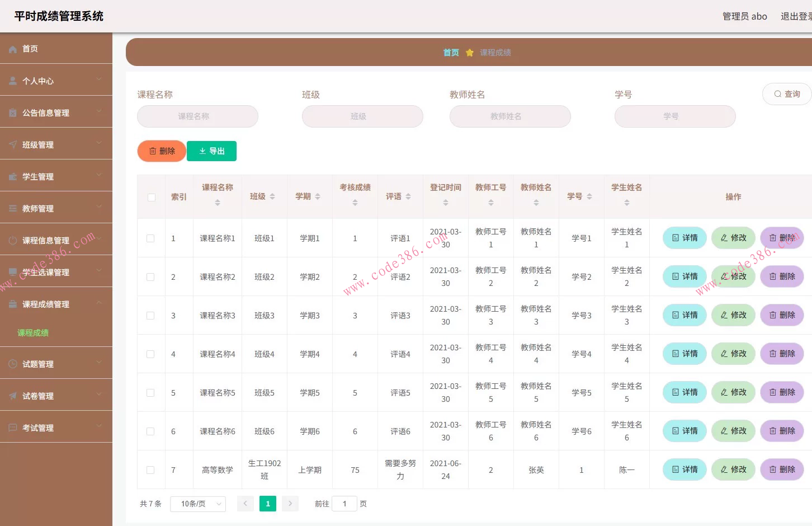The width and height of the screenshot is (812, 526).
Task: Check the select-all checkbox in the table header
Action: 150,197
